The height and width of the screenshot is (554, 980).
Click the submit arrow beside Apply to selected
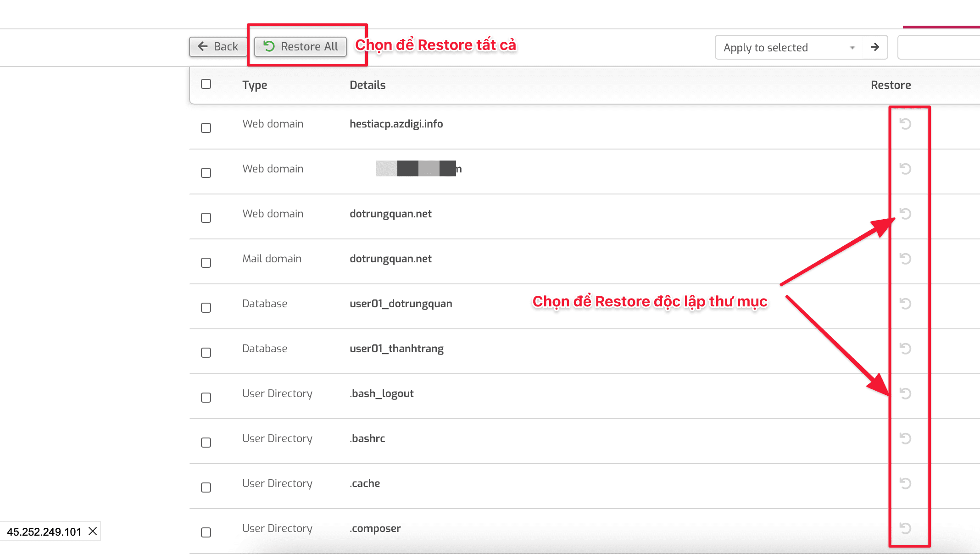[x=875, y=47]
